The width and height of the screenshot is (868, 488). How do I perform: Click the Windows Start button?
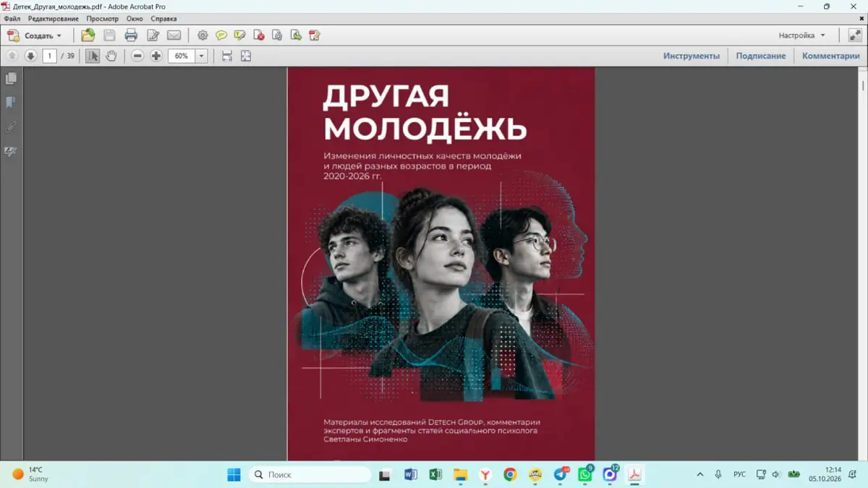pos(234,474)
